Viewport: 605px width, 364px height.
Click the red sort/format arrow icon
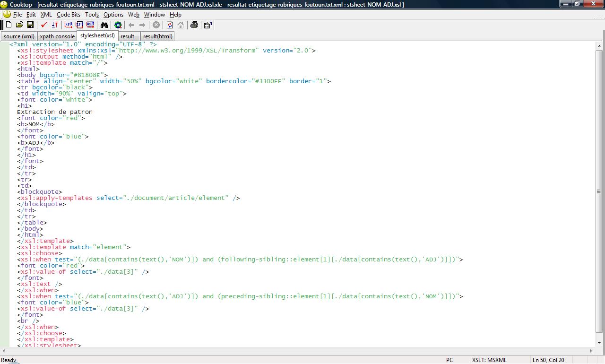point(55,25)
